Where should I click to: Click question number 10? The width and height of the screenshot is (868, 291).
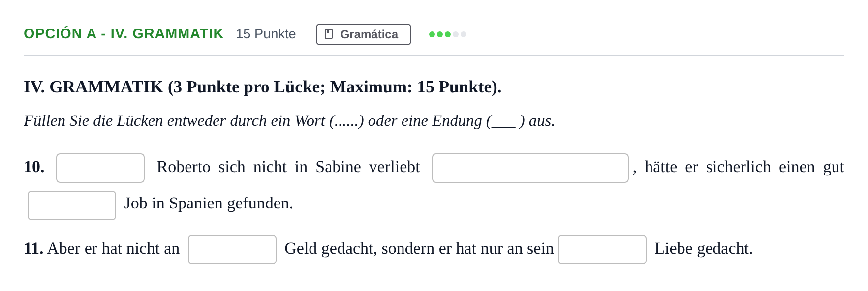pyautogui.click(x=34, y=167)
